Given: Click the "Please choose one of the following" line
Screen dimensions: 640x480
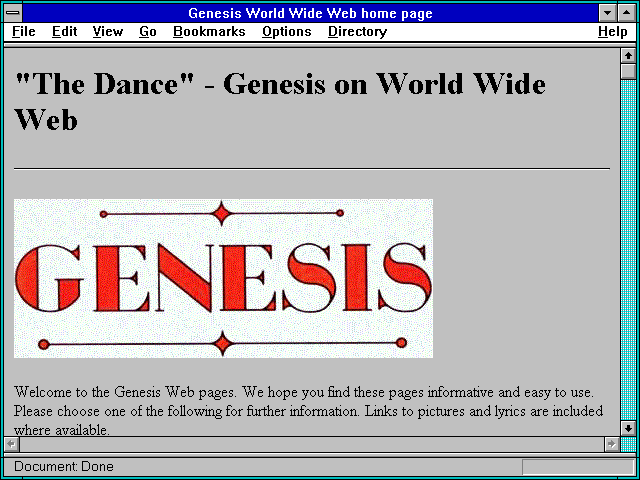Looking at the screenshot, I should coord(308,411).
